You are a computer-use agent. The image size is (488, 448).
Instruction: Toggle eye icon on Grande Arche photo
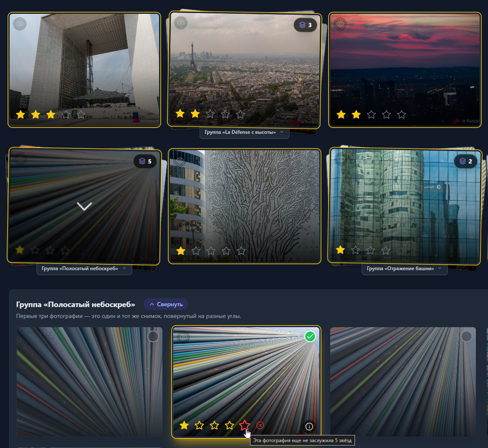pyautogui.click(x=20, y=24)
